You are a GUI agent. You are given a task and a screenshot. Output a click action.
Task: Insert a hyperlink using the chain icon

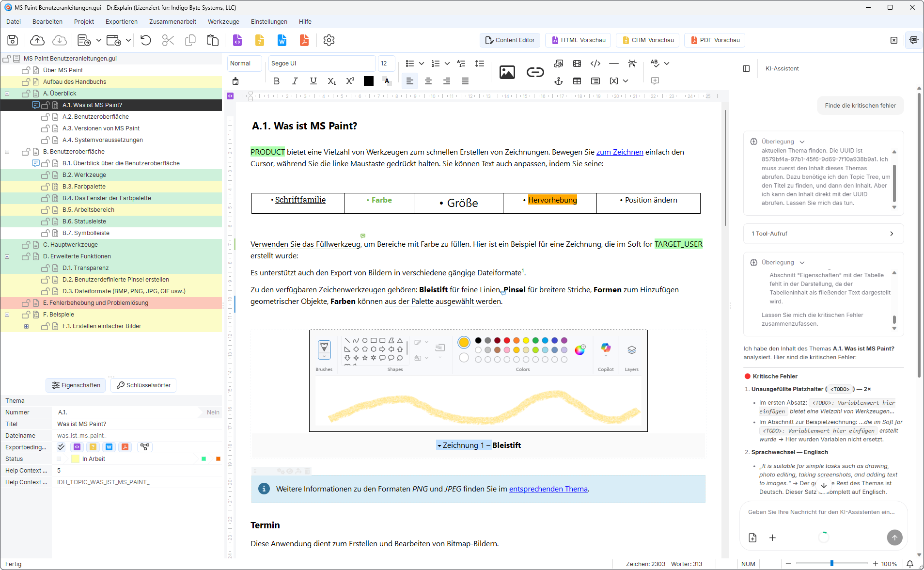click(535, 72)
